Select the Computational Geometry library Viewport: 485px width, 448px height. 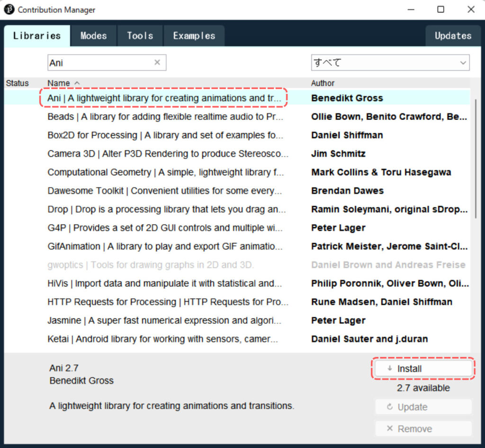pos(237,172)
